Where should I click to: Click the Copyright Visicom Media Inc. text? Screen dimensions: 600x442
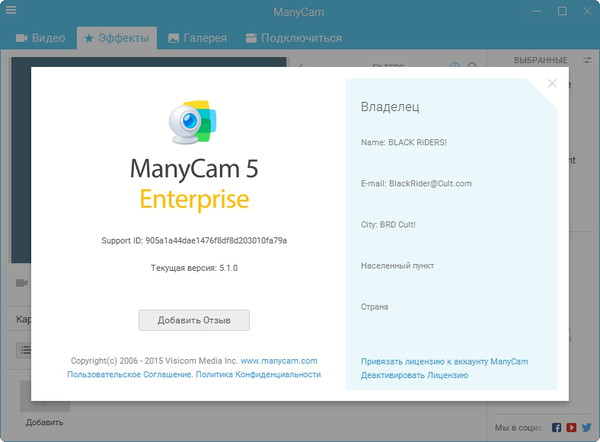(154, 361)
